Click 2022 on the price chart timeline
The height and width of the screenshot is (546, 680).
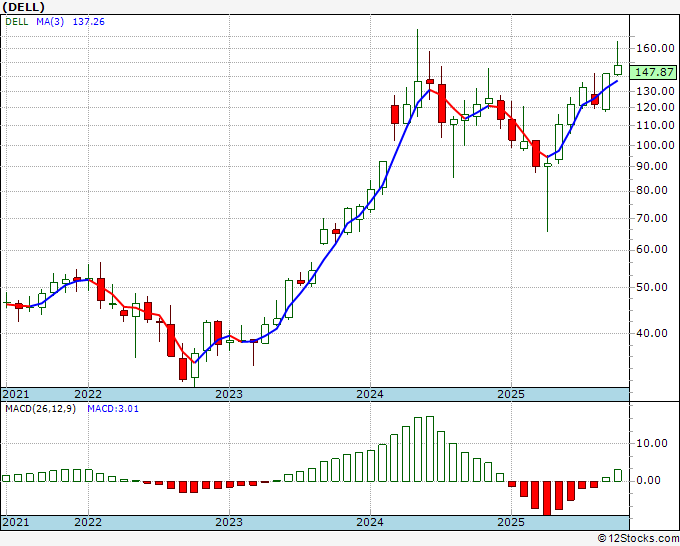click(x=88, y=394)
